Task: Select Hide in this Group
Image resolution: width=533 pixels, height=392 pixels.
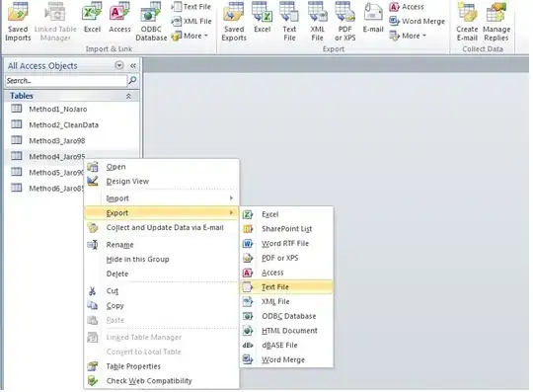Action: [x=161, y=260]
